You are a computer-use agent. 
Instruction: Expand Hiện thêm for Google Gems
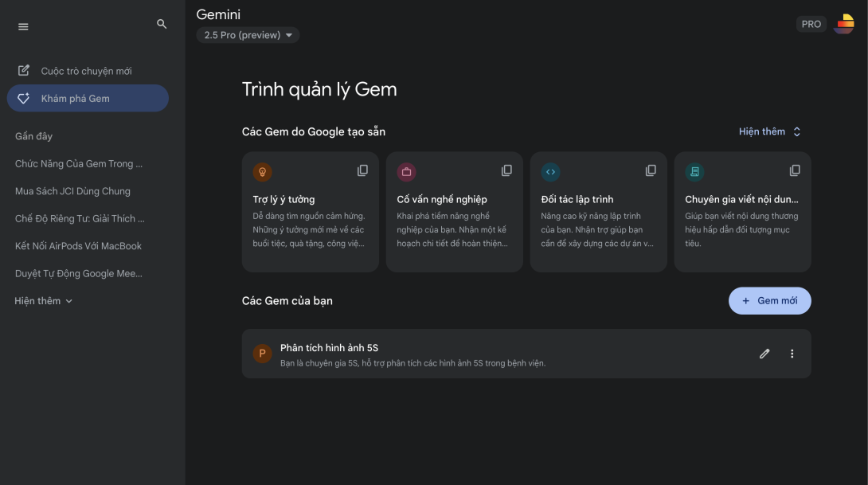coord(770,131)
